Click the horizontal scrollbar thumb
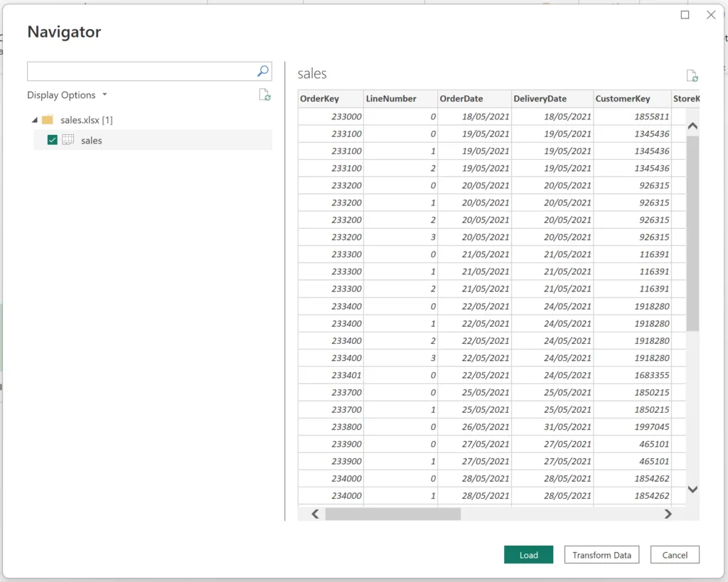Screen dimensions: 728x582 [x=392, y=514]
